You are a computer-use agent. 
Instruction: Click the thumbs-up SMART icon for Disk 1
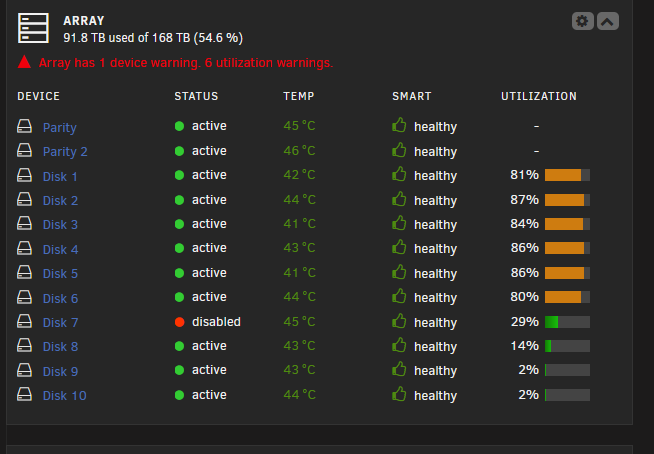click(399, 174)
